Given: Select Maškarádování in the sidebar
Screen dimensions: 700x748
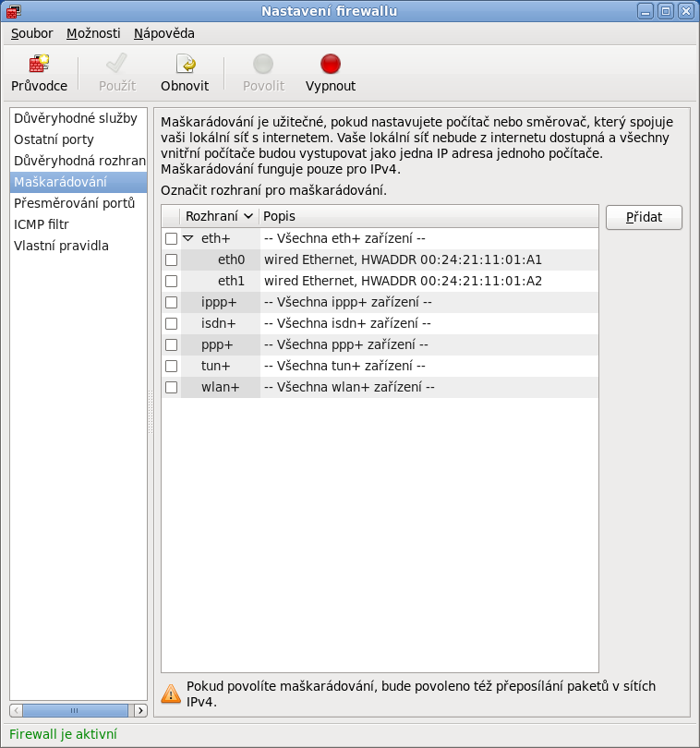Looking at the screenshot, I should click(x=78, y=182).
